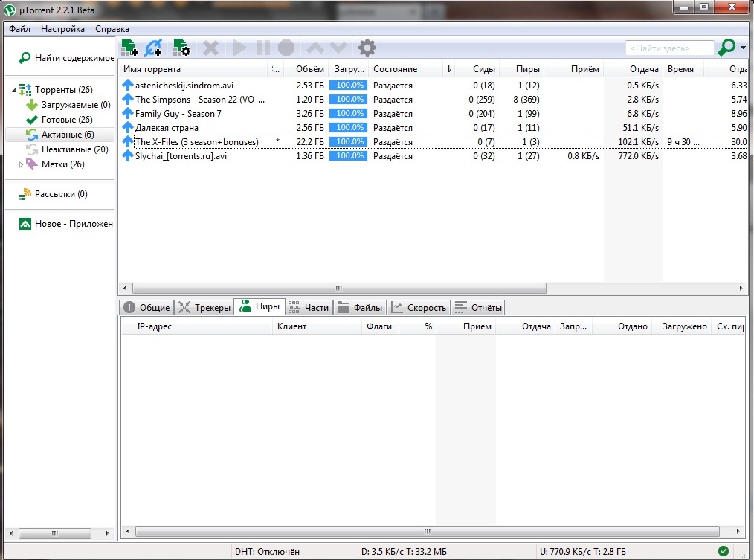The image size is (754, 560).
Task: Switch to the Трекеры tab
Action: tap(204, 308)
